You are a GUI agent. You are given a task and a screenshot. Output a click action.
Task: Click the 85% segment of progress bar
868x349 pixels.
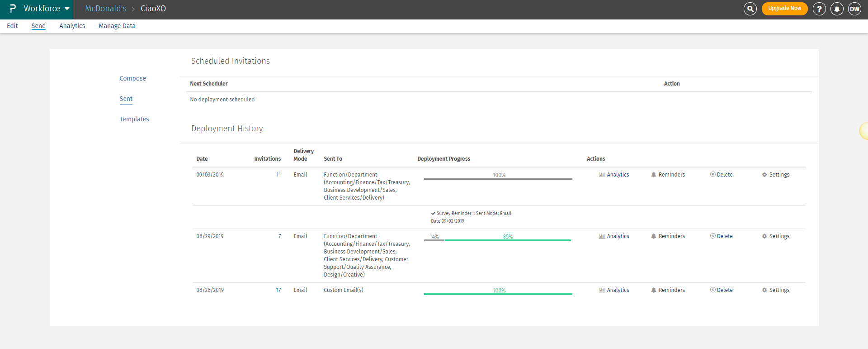[508, 240]
